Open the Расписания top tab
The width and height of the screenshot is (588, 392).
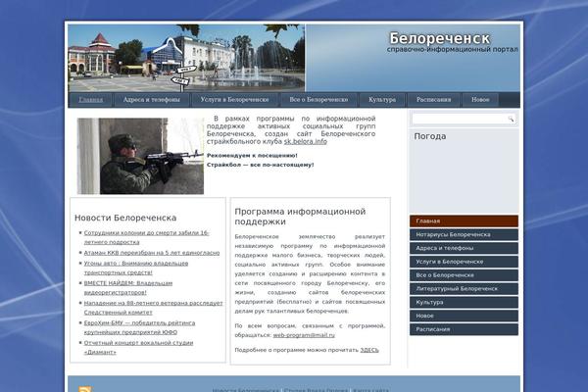(x=434, y=100)
